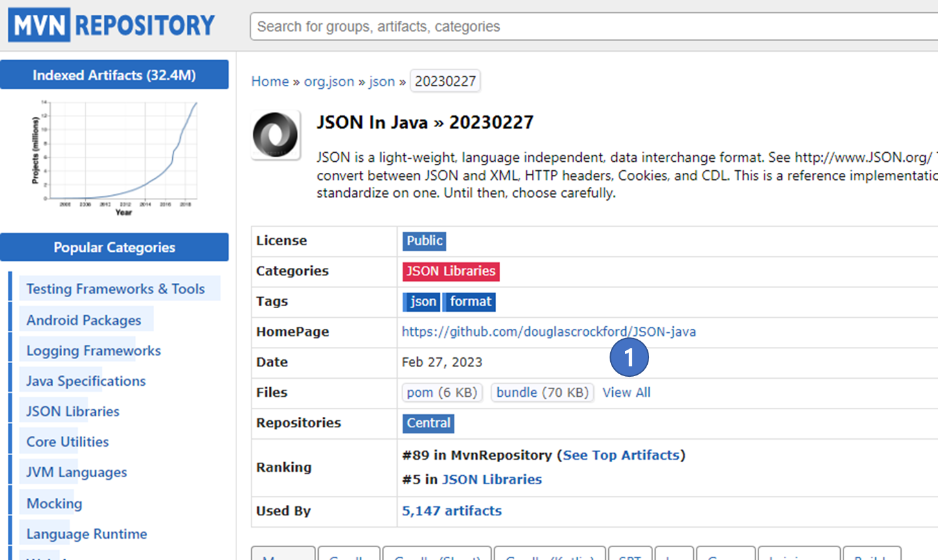Screen dimensions: 938x560
Task: Click the json tag
Action: [x=422, y=302]
